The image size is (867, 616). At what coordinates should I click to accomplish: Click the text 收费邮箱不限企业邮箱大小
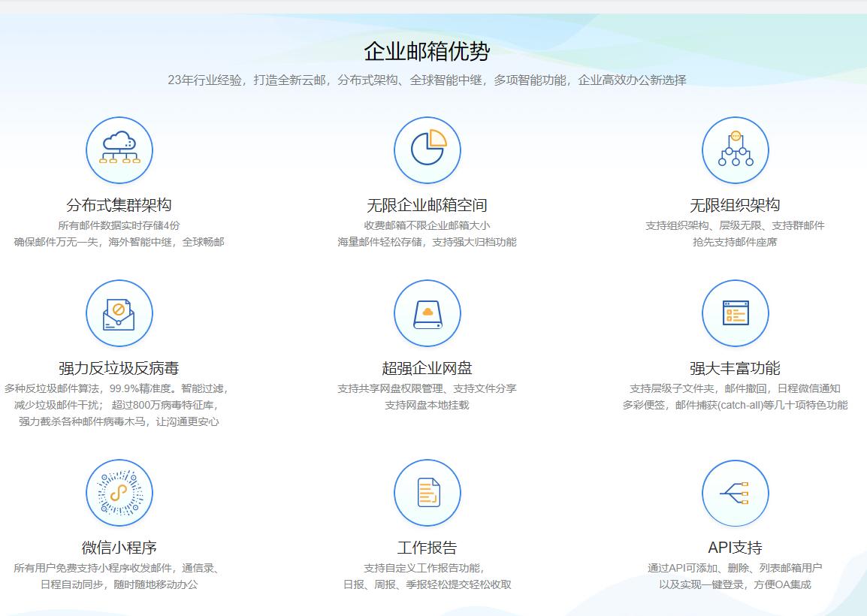pyautogui.click(x=427, y=225)
